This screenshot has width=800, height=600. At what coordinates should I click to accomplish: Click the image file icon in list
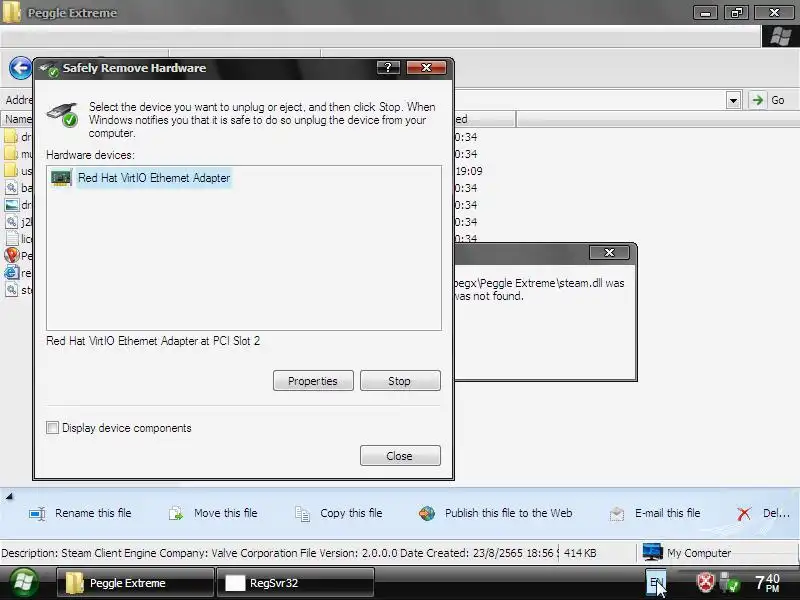point(12,205)
